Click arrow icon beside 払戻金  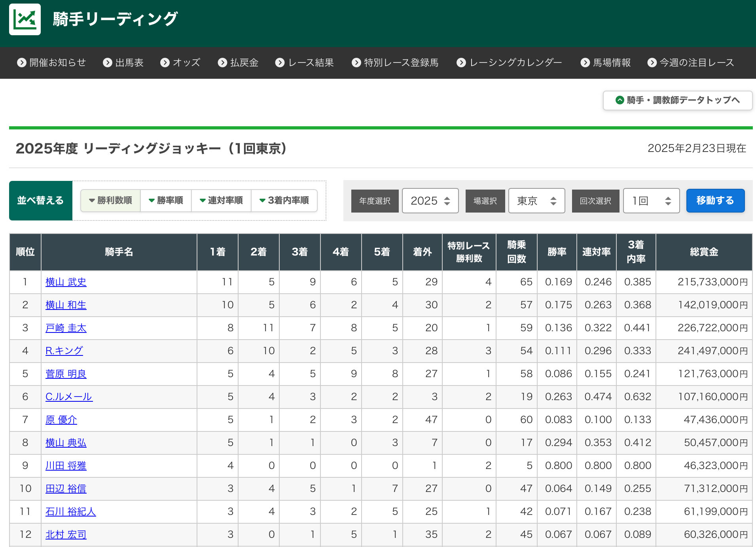click(222, 63)
